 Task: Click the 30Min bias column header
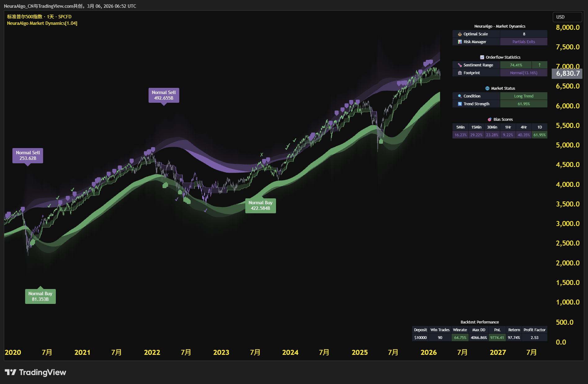point(492,127)
